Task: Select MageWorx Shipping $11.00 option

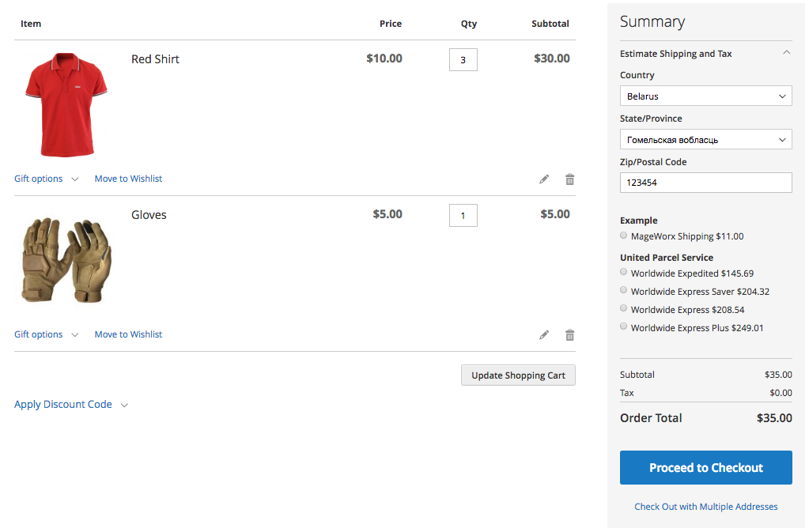Action: (624, 236)
